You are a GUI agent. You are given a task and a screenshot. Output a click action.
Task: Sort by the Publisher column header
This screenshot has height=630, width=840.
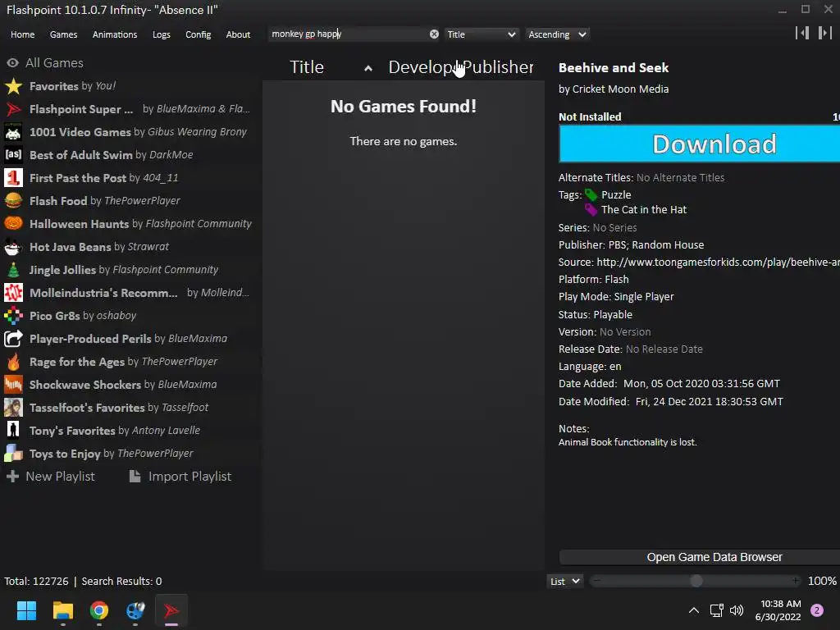tap(498, 67)
